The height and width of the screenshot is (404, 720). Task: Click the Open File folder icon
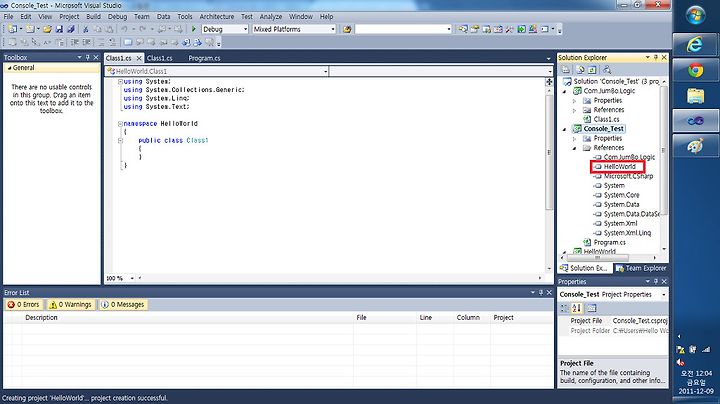tap(47, 29)
